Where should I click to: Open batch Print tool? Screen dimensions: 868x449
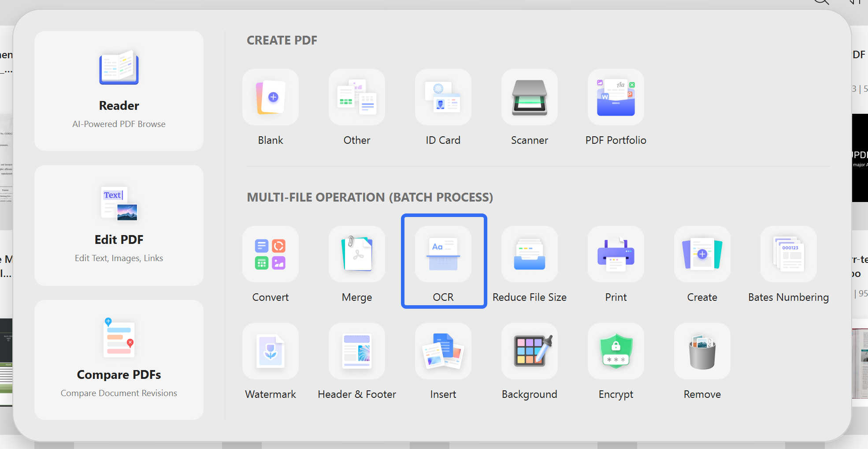click(x=616, y=254)
